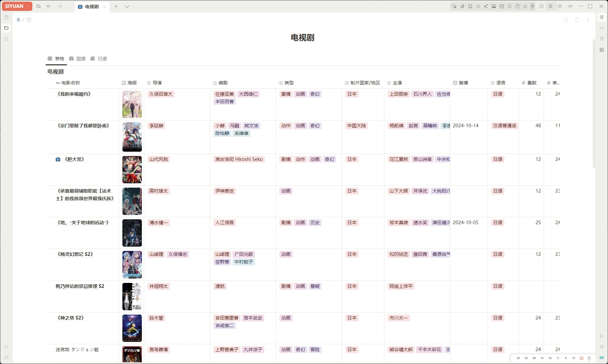Open global search from the toolbar

[551, 6]
